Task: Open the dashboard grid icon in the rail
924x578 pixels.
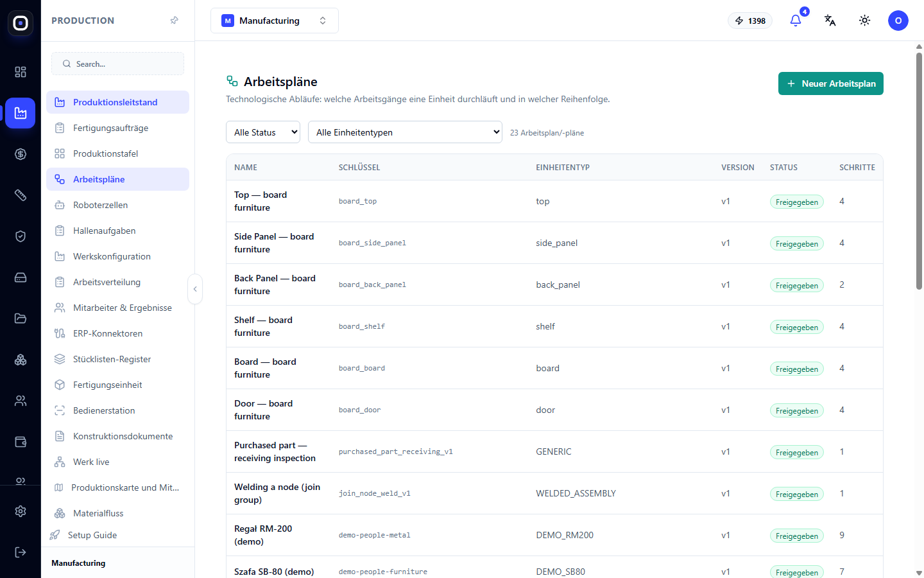Action: point(21,72)
